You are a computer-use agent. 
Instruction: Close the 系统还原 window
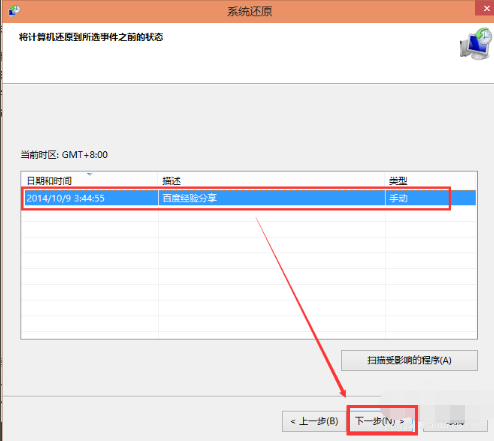pyautogui.click(x=485, y=8)
